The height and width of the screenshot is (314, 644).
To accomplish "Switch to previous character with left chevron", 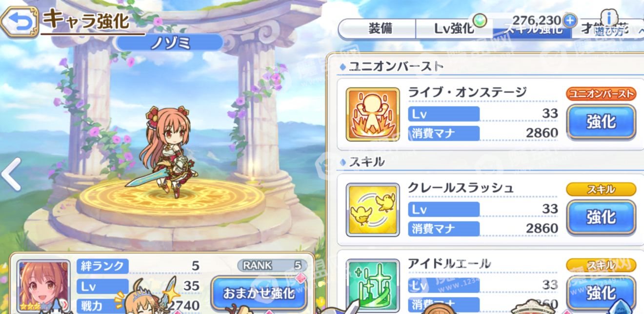I will pos(10,174).
